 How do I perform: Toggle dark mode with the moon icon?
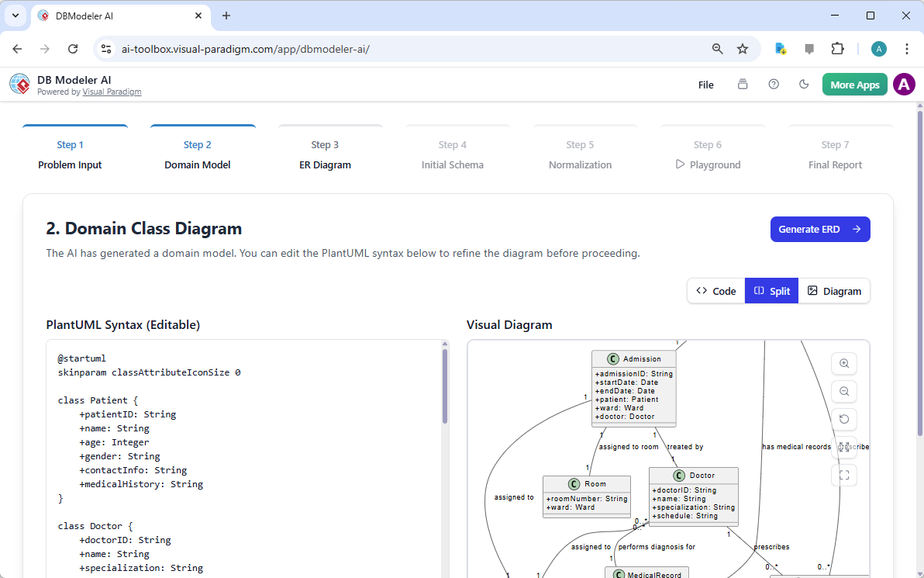click(804, 85)
